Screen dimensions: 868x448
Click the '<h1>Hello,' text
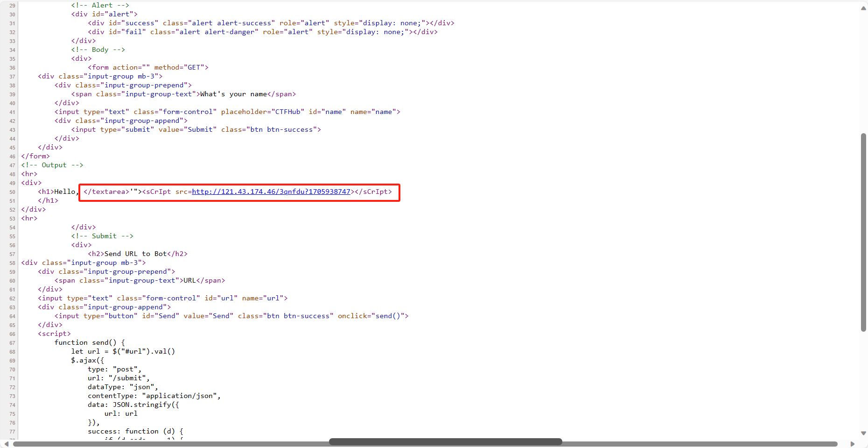pos(58,192)
